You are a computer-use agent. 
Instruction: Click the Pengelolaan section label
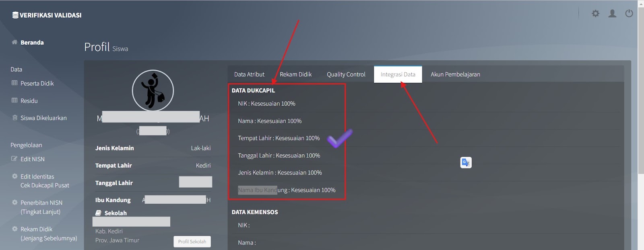[x=26, y=145]
